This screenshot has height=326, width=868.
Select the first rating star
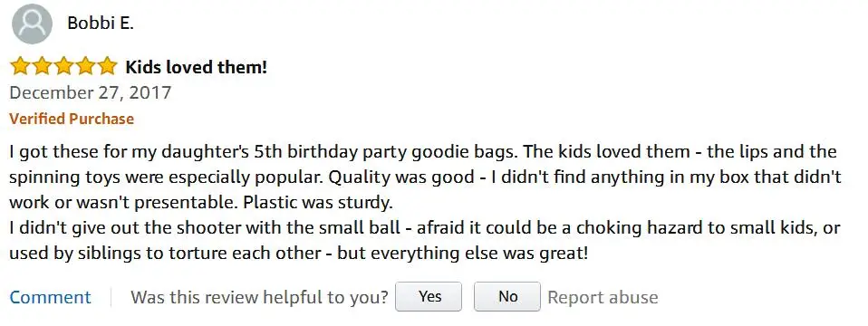coord(20,66)
